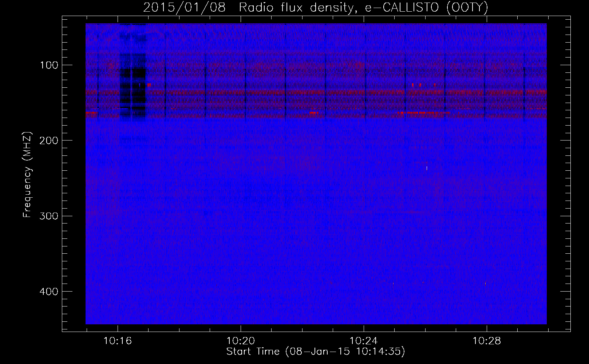Click the 10:20 time tick label

[x=241, y=341]
